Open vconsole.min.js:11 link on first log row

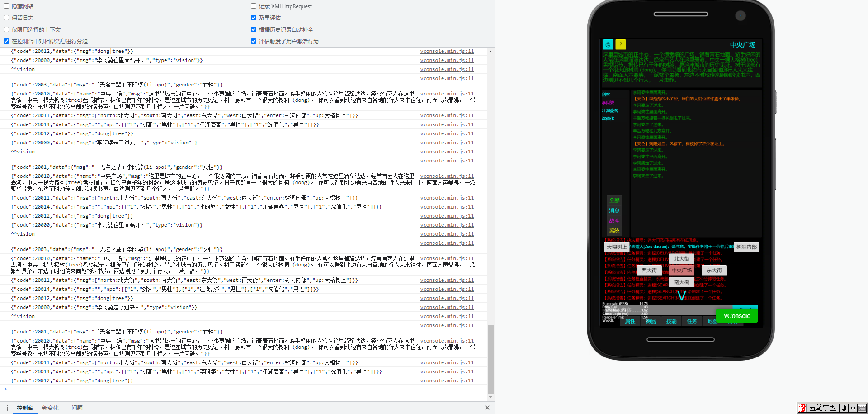click(x=447, y=51)
